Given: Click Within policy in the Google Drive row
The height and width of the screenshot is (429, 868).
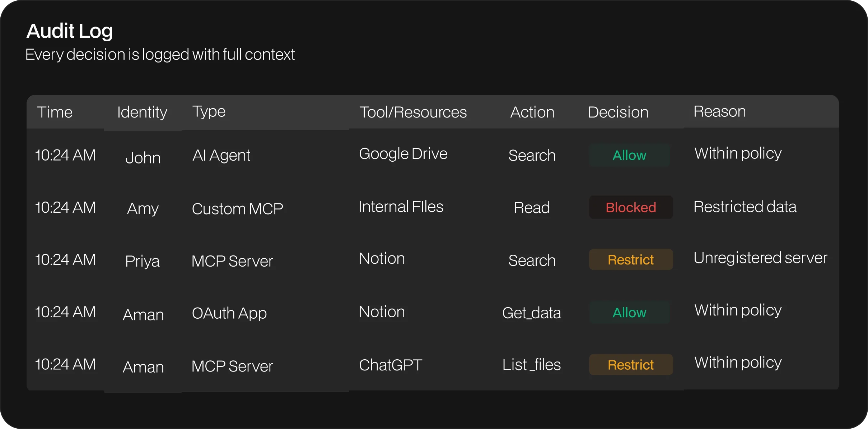Looking at the screenshot, I should [738, 153].
